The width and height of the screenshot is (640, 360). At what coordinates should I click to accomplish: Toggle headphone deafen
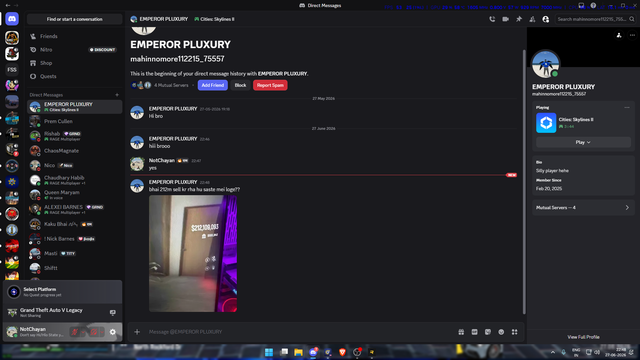[x=94, y=332]
